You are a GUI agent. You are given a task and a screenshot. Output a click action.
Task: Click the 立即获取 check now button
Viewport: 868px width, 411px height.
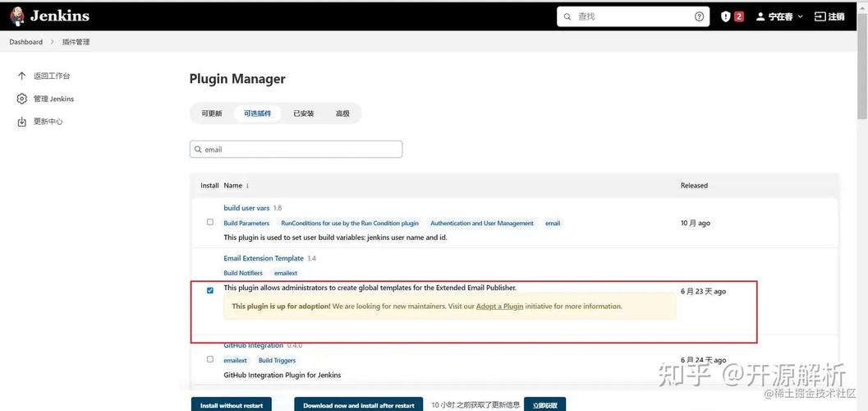click(544, 405)
